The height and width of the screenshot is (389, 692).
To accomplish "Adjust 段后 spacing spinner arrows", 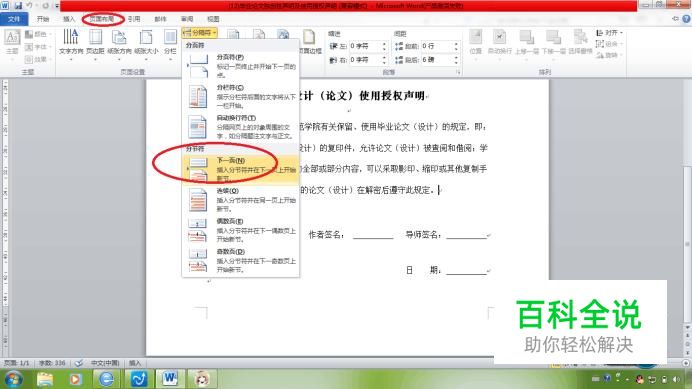I will coord(456,60).
